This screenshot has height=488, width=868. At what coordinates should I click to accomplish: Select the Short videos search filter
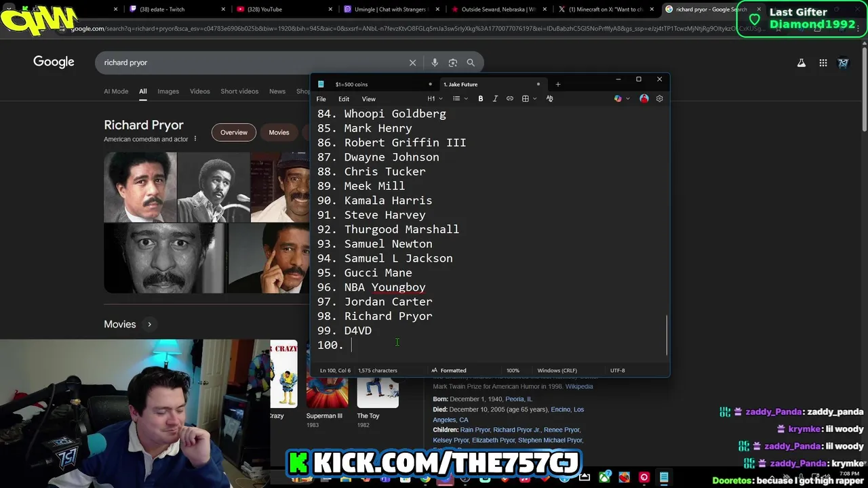click(239, 91)
